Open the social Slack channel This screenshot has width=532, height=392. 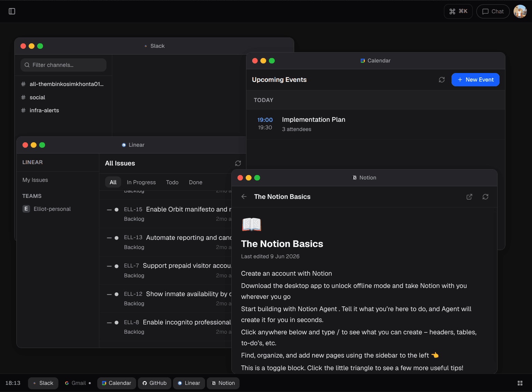pos(63,97)
